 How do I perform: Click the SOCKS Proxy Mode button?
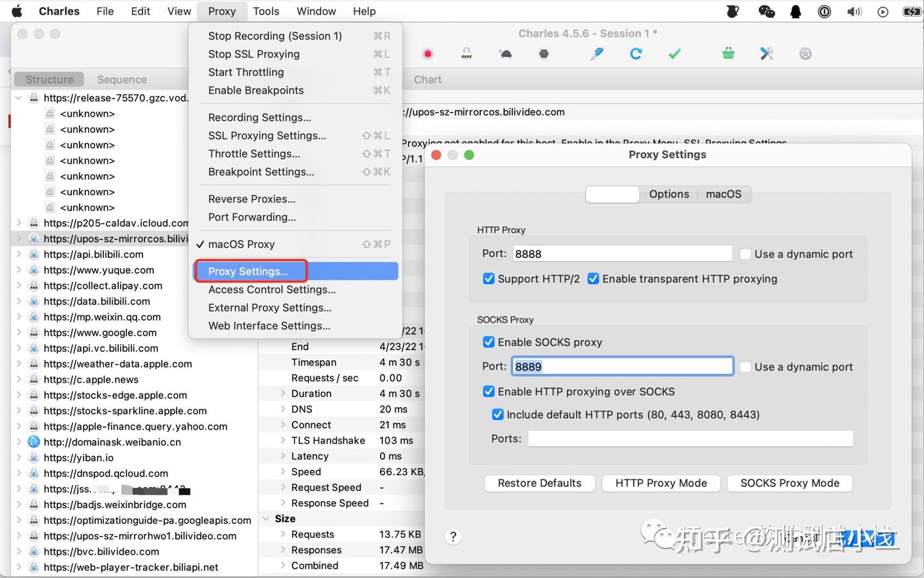pyautogui.click(x=789, y=483)
